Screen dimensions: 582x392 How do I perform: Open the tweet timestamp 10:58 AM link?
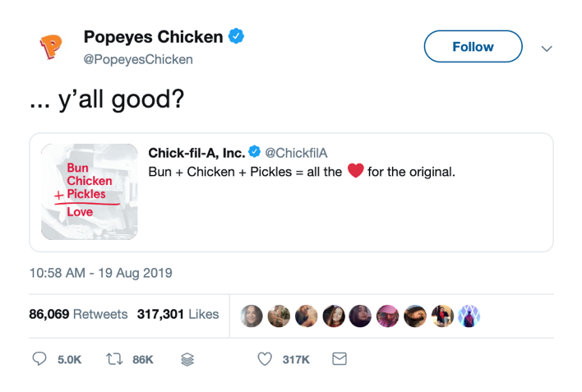(100, 272)
